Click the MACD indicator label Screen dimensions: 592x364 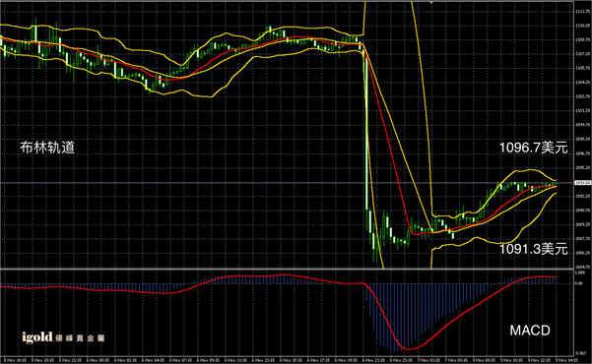[530, 331]
